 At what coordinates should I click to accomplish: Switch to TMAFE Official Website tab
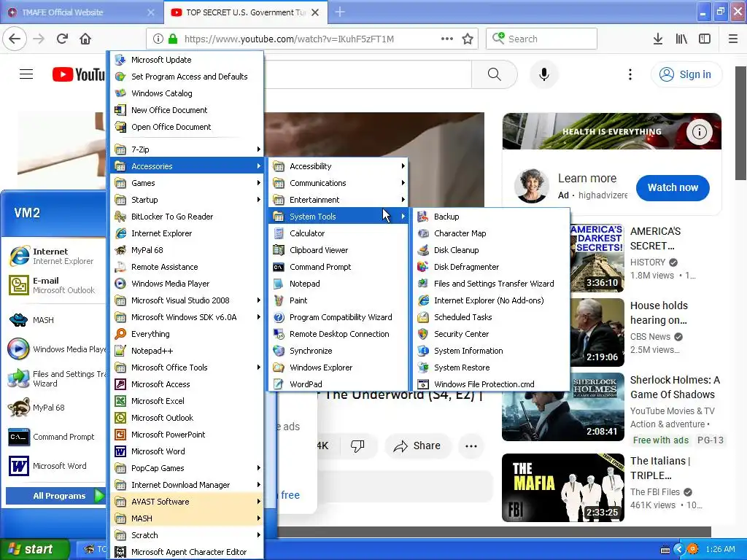pyautogui.click(x=81, y=12)
